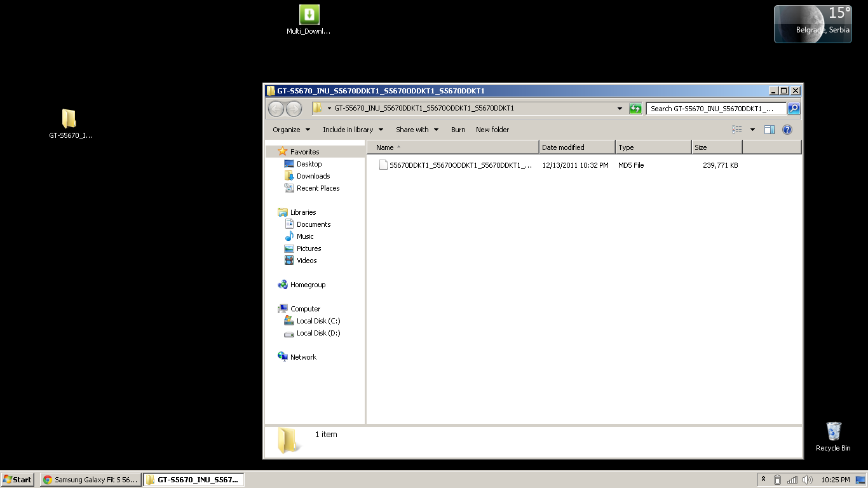The height and width of the screenshot is (488, 868).
Task: Open Recent Places in the navigation pane
Action: coord(318,188)
